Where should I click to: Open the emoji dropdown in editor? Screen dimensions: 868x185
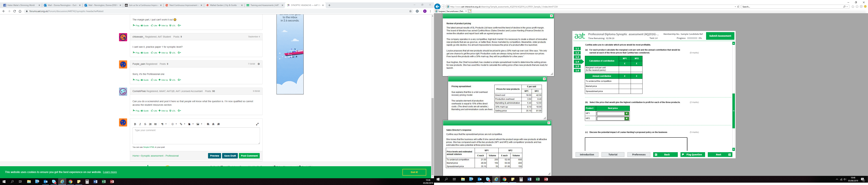(x=174, y=124)
